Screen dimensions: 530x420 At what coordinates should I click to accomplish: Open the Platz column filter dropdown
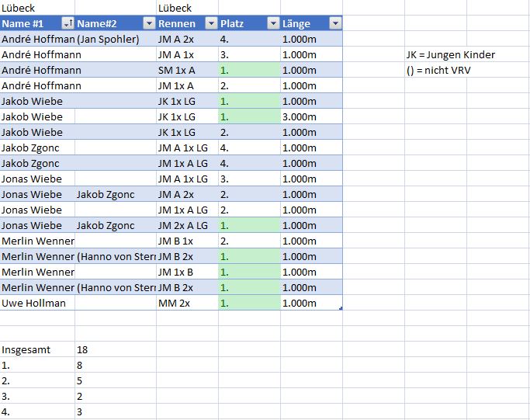pos(272,23)
